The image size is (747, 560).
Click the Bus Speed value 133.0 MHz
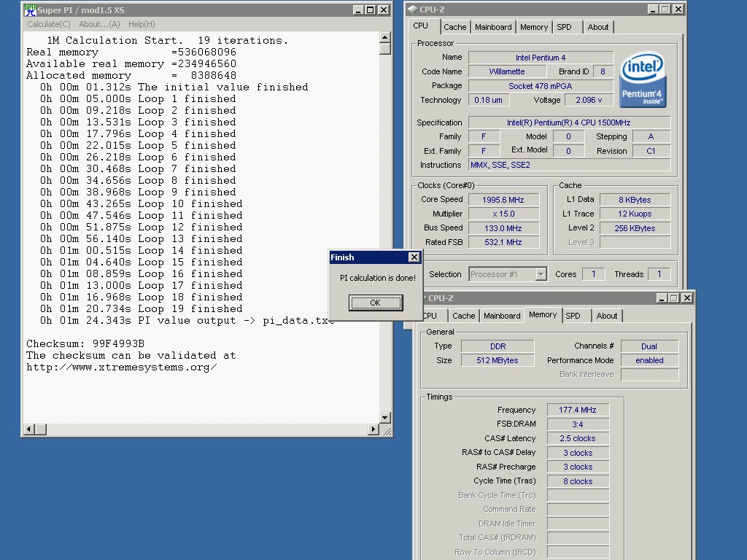pyautogui.click(x=503, y=228)
